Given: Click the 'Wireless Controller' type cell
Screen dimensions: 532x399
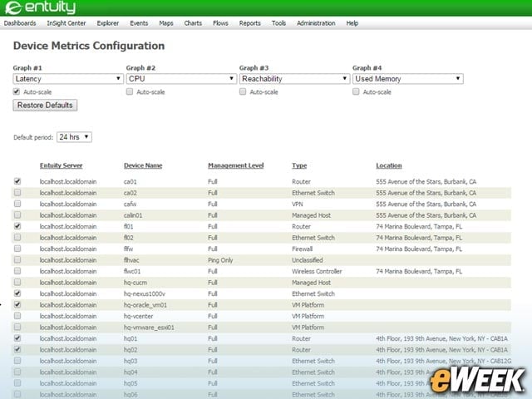Looking at the screenshot, I should [x=317, y=272].
